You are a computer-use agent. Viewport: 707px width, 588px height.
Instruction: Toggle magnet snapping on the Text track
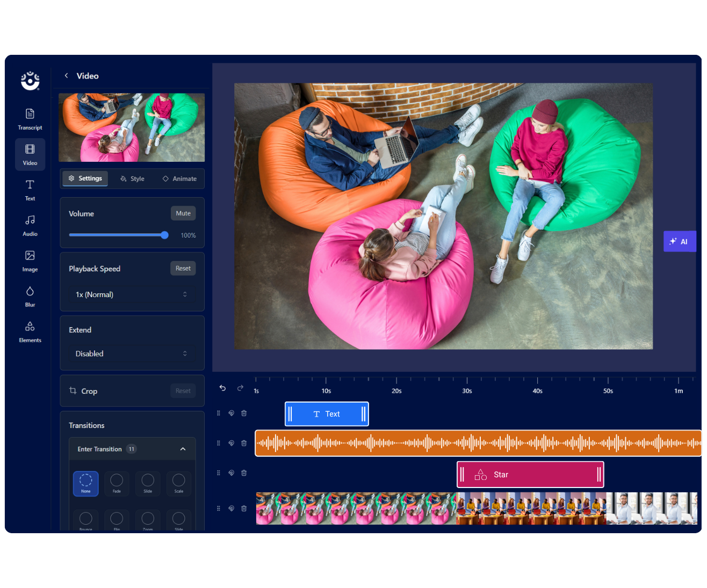[x=231, y=413]
